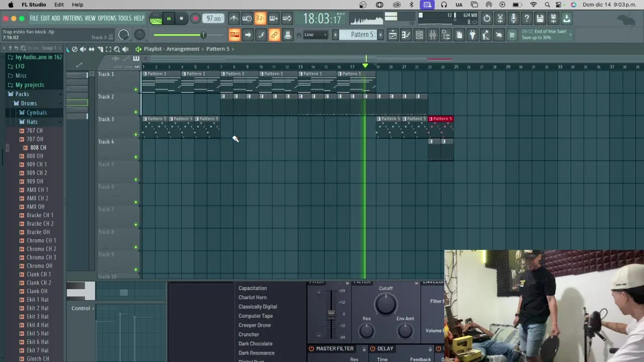The width and height of the screenshot is (644, 362).
Task: Toggle the Browser view icon
Action: pyautogui.click(x=446, y=35)
